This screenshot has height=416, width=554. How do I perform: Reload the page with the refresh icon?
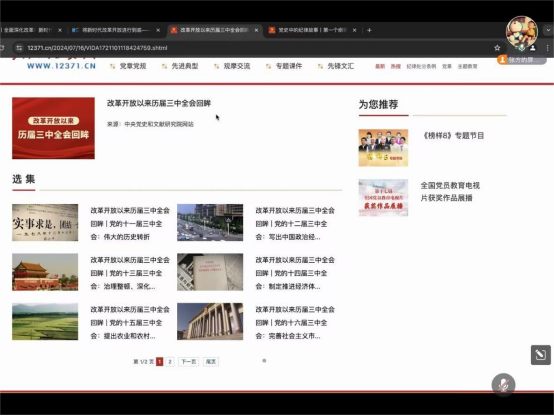2,48
